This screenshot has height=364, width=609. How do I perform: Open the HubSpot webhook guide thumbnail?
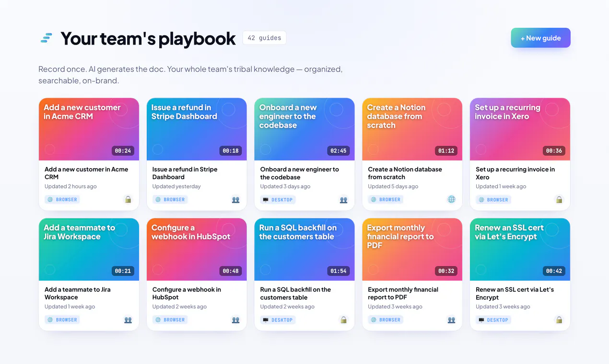tap(197, 250)
